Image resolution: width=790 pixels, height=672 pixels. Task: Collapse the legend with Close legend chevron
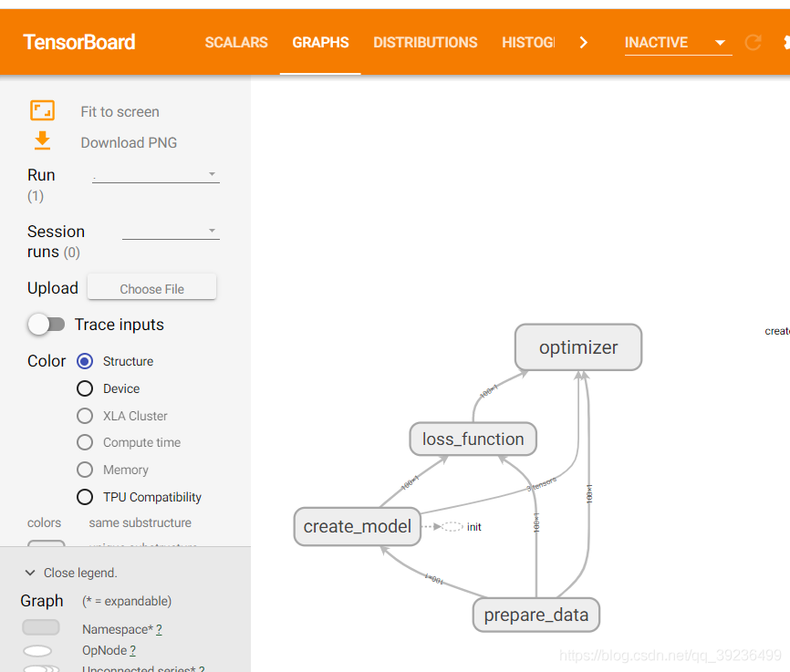(x=30, y=573)
